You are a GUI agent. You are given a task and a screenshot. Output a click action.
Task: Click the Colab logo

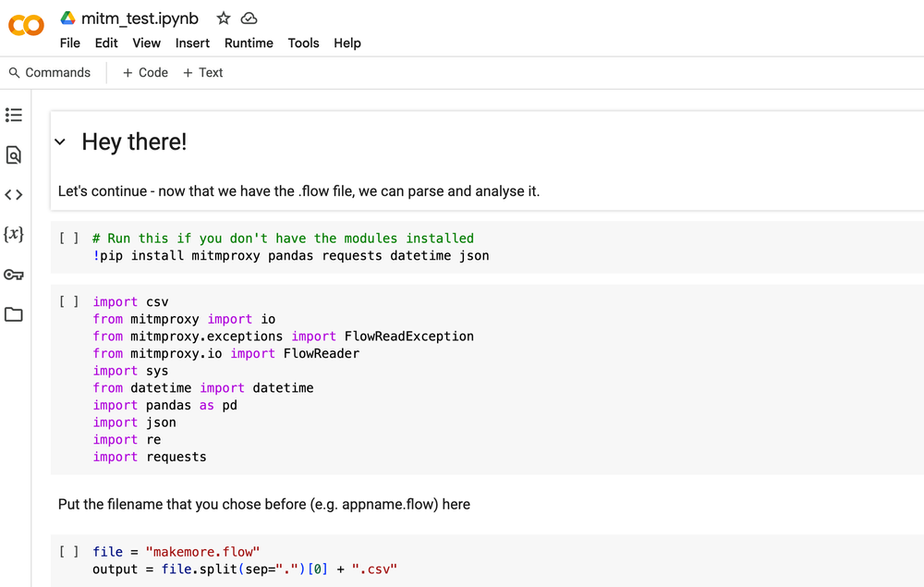26,25
